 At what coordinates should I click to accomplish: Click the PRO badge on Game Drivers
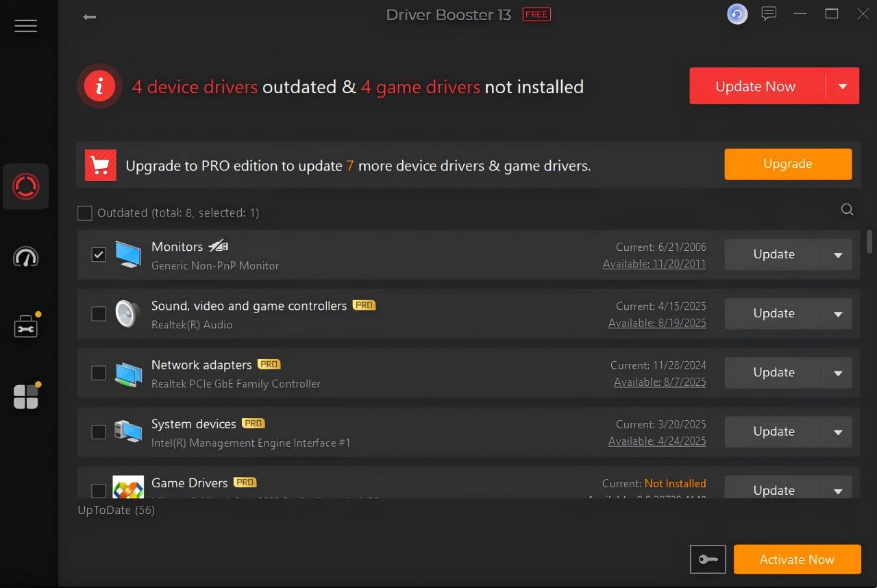tap(245, 482)
